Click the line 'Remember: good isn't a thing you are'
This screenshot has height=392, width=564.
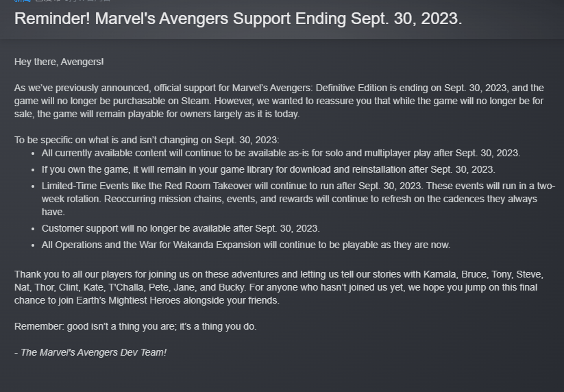pos(135,326)
